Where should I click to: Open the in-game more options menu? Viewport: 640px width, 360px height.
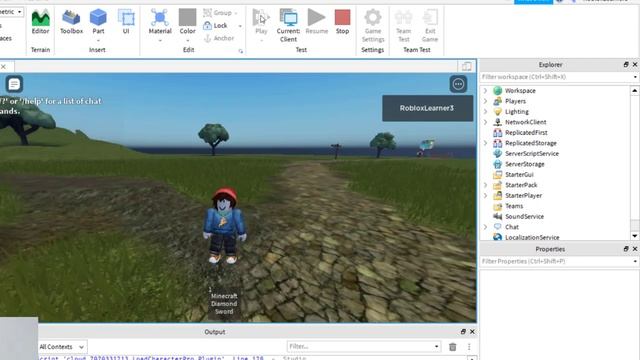pos(458,84)
